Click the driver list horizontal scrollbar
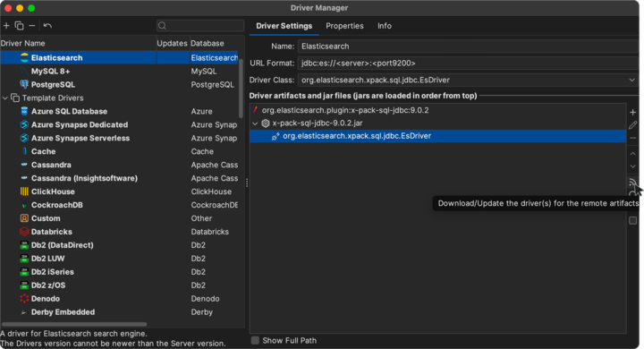Image resolution: width=644 pixels, height=349 pixels. (74, 324)
